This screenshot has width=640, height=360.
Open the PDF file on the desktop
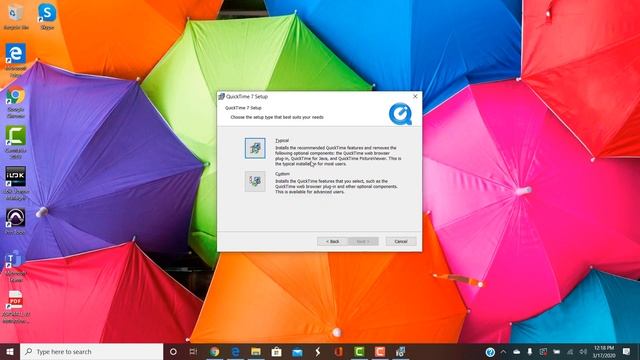16,307
